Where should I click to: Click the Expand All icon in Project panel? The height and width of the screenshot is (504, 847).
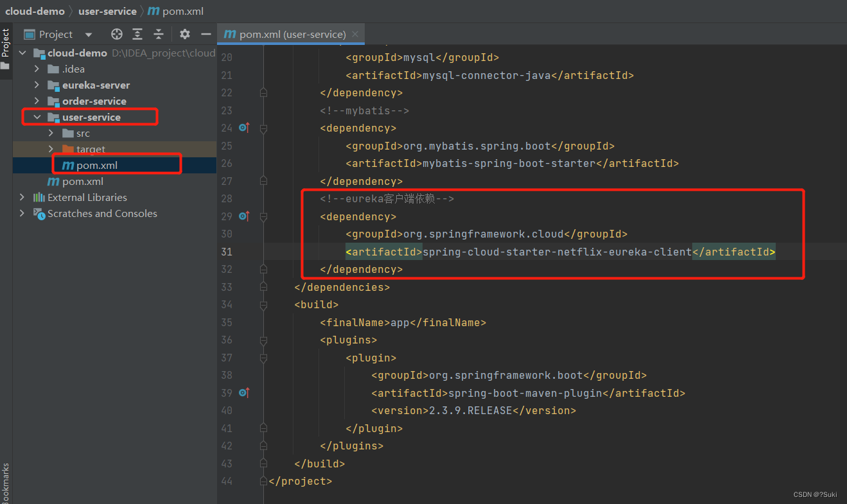point(137,34)
